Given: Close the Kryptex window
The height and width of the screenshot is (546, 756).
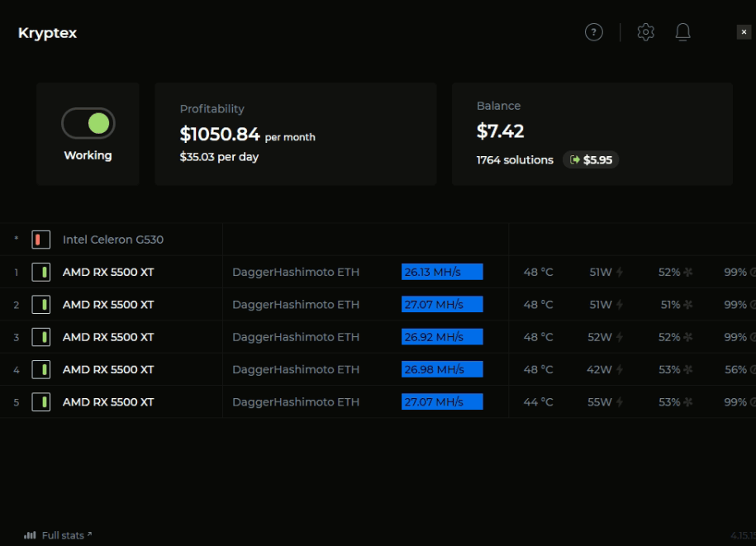Looking at the screenshot, I should pos(744,32).
